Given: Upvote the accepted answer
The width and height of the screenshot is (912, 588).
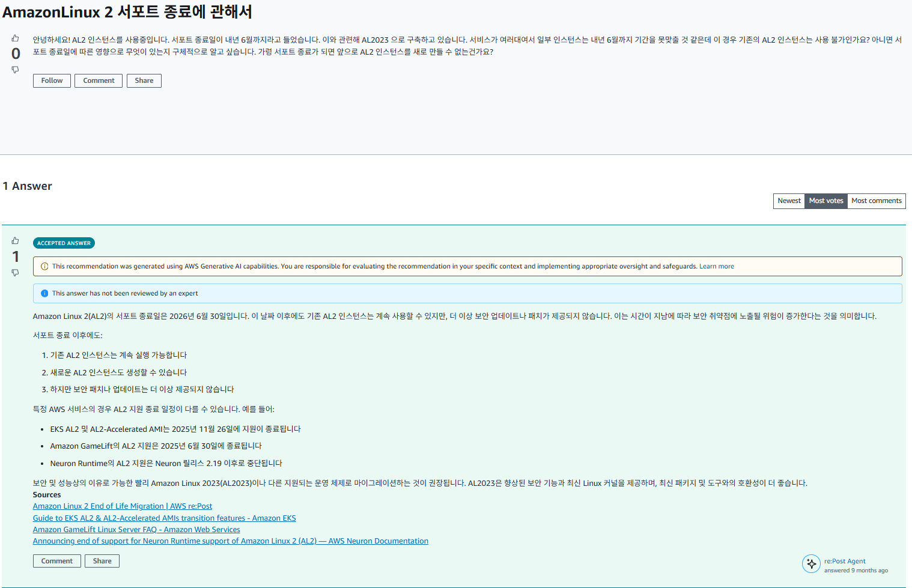Looking at the screenshot, I should [x=15, y=241].
